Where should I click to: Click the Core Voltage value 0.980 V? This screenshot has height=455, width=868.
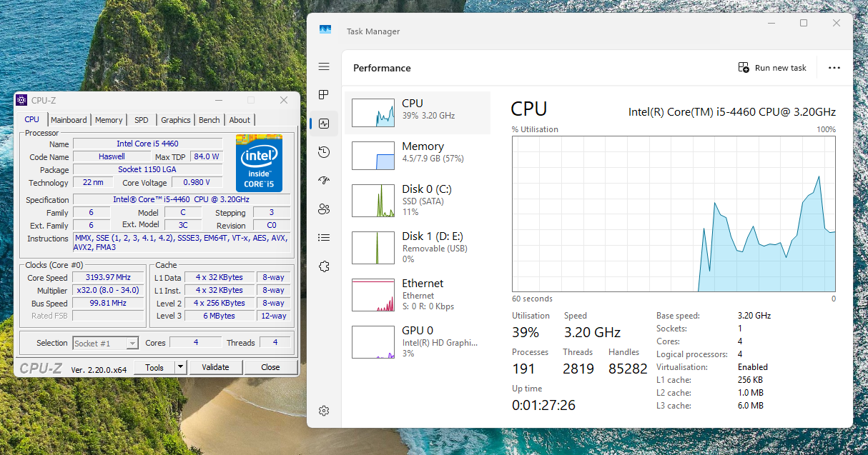point(197,182)
